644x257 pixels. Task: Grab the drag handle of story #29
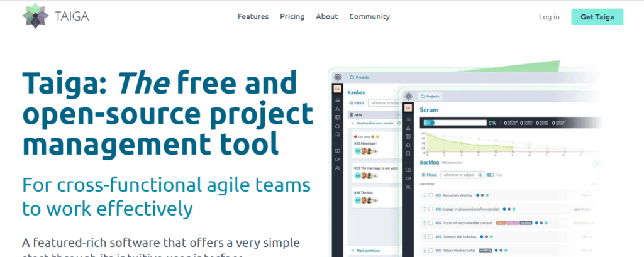coord(425,195)
